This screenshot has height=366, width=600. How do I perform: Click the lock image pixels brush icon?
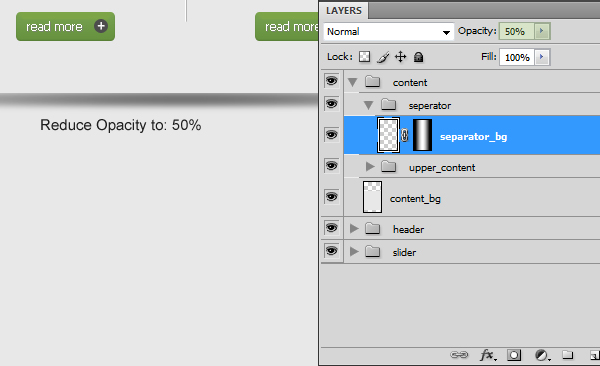(383, 57)
